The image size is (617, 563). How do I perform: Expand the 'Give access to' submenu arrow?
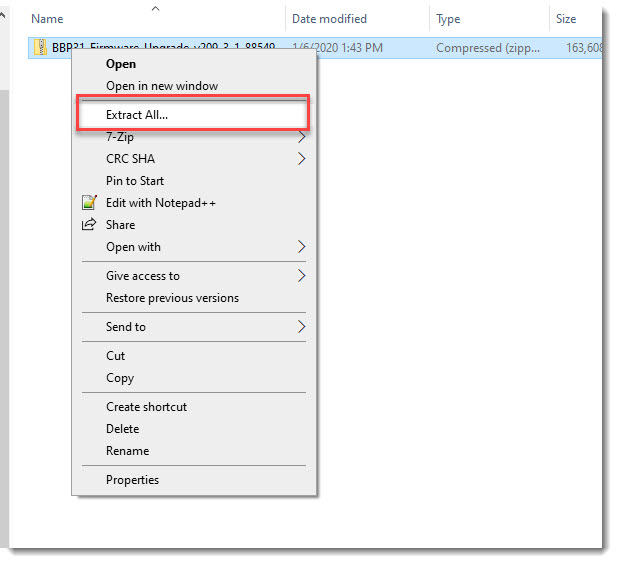click(301, 276)
